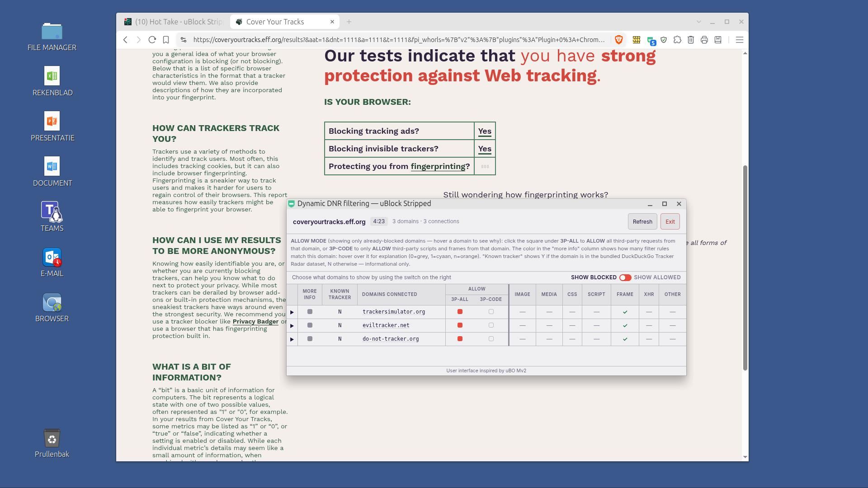Expand the eviltracker.net row triangle

point(292,326)
